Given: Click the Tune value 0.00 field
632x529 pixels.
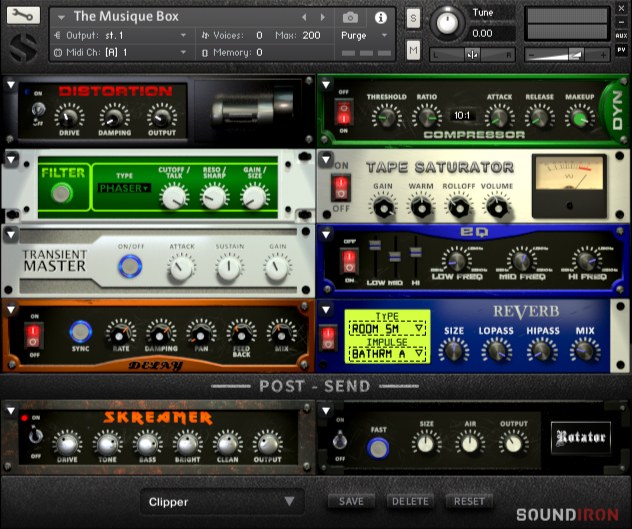Looking at the screenshot, I should [x=492, y=33].
